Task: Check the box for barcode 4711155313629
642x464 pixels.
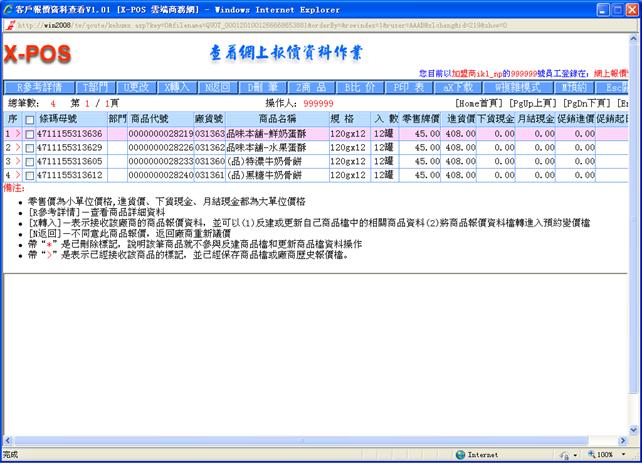Action: (29, 148)
